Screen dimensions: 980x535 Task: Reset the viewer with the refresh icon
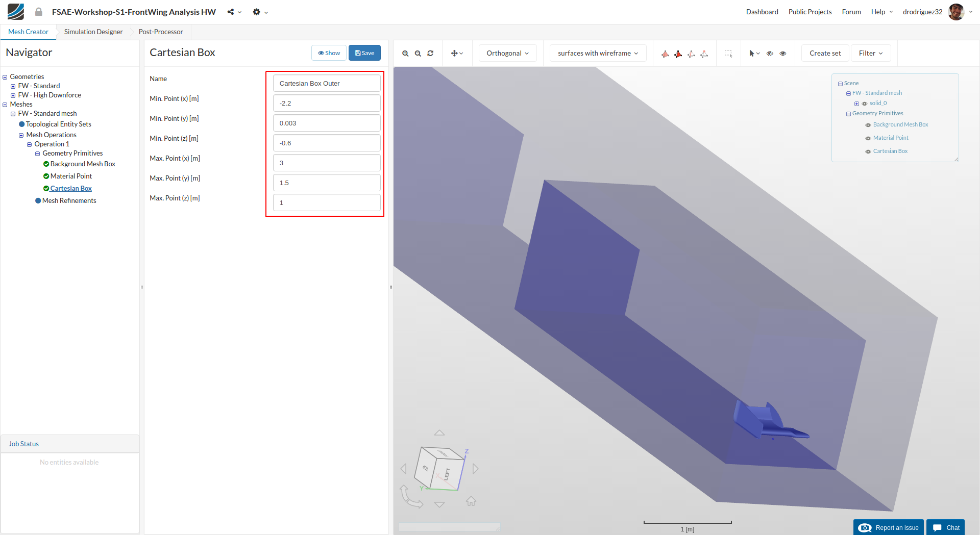tap(430, 54)
